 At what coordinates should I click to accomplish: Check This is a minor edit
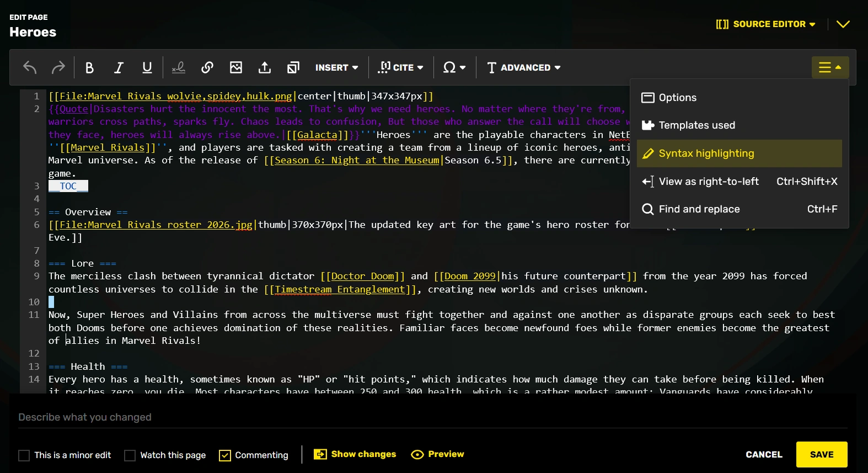(x=24, y=455)
